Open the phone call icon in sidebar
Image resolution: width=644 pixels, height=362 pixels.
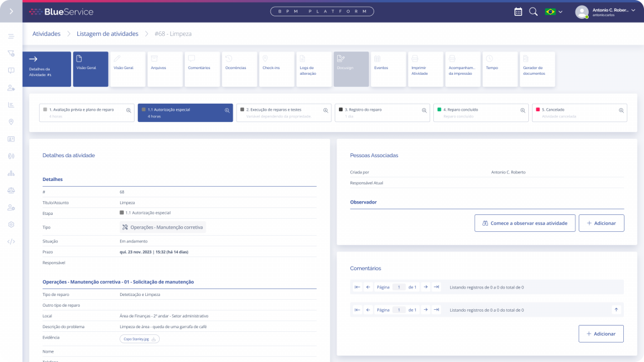[11, 156]
